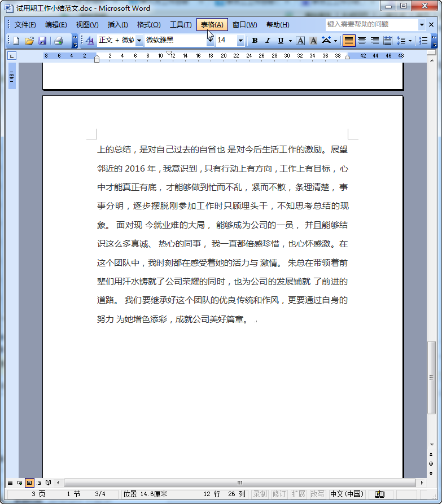Open the 帮助(H) menu
Image resolution: width=442 pixels, height=504 pixels.
[278, 25]
